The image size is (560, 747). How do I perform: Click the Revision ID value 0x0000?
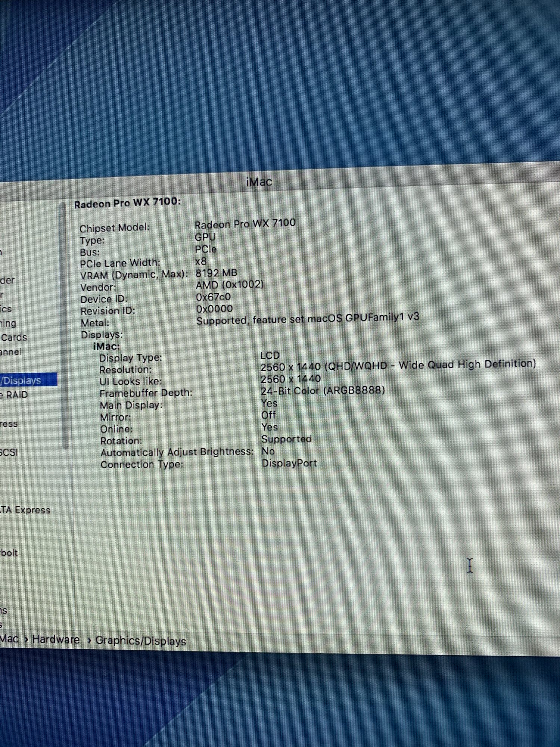(214, 309)
